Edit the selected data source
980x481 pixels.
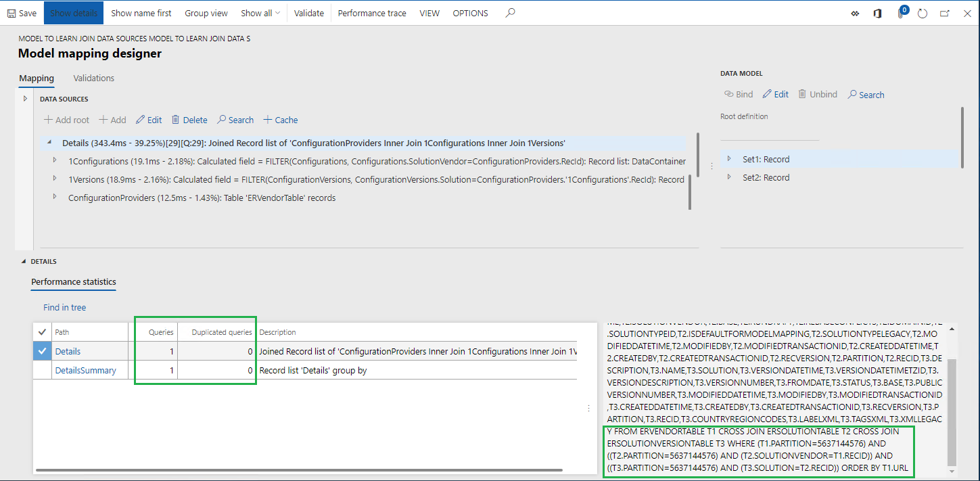pos(149,120)
